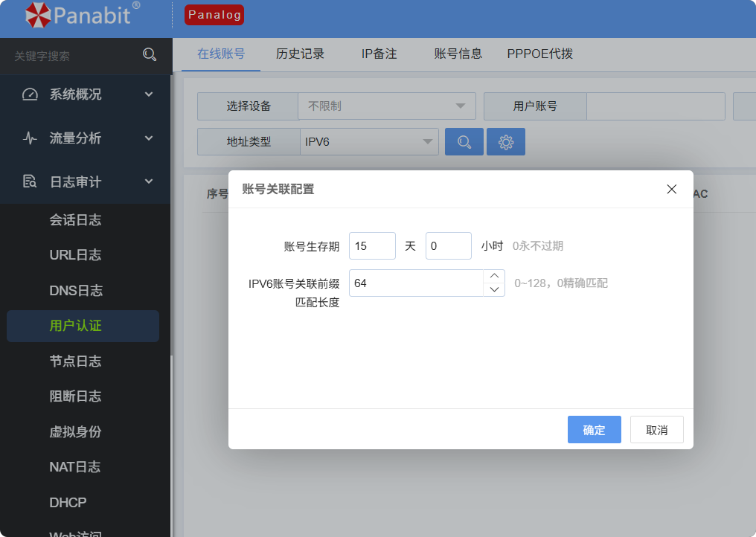
Task: Open 会话日志 in the sidebar
Action: pyautogui.click(x=75, y=220)
